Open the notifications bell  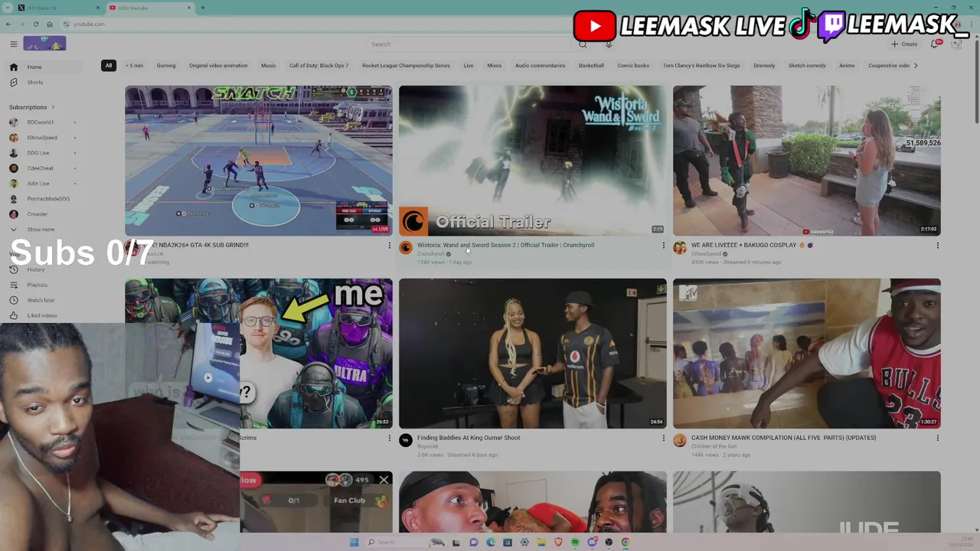(x=935, y=44)
